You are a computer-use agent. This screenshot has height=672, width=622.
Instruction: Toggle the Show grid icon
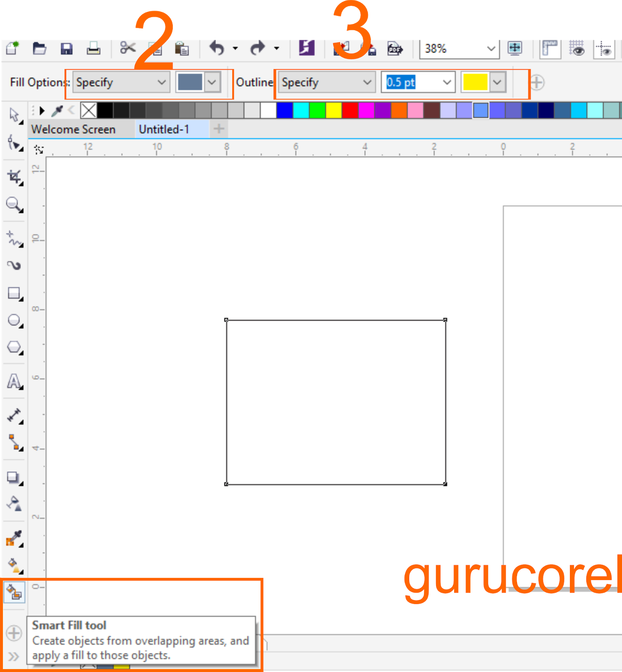[577, 48]
